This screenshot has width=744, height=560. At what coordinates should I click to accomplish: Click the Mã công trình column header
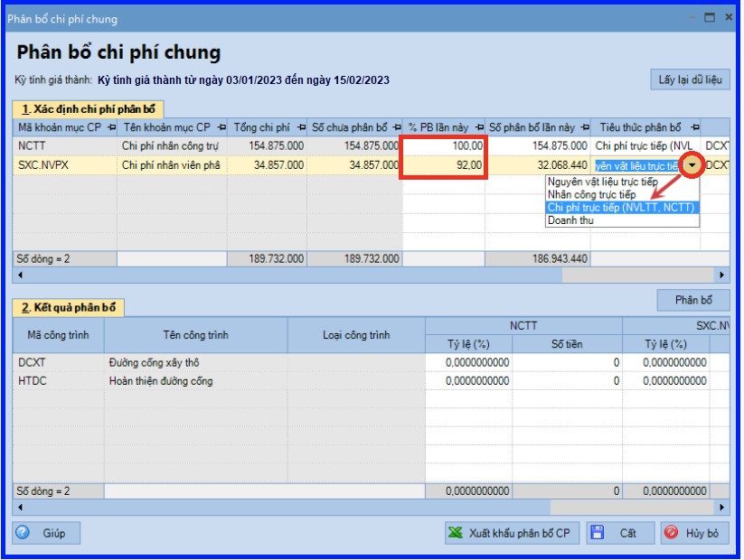(59, 335)
